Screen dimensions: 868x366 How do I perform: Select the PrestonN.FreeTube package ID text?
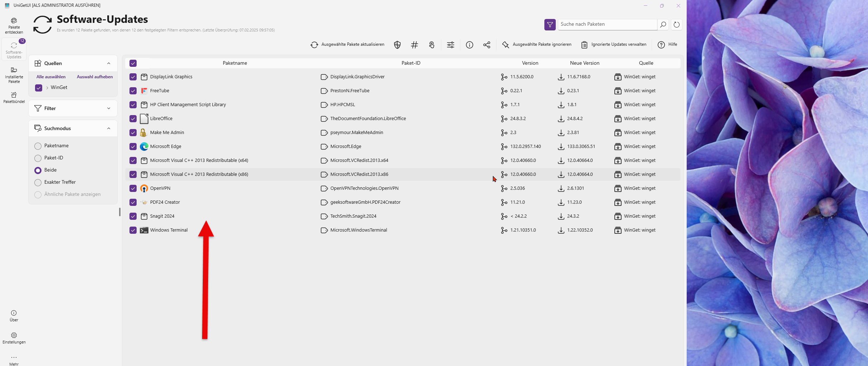[x=350, y=91]
